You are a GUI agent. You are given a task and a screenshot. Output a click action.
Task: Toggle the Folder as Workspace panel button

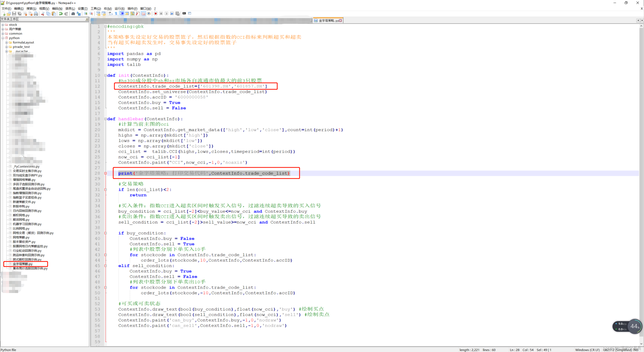click(143, 13)
